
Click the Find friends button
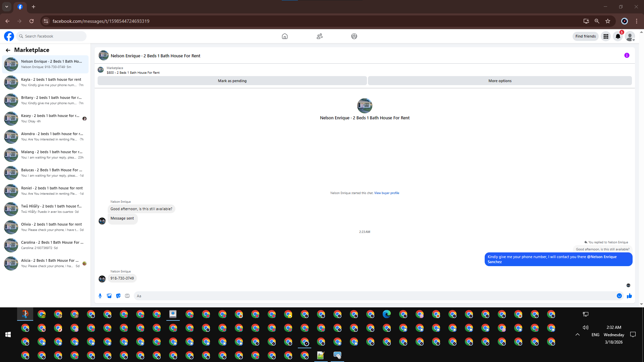click(x=585, y=36)
